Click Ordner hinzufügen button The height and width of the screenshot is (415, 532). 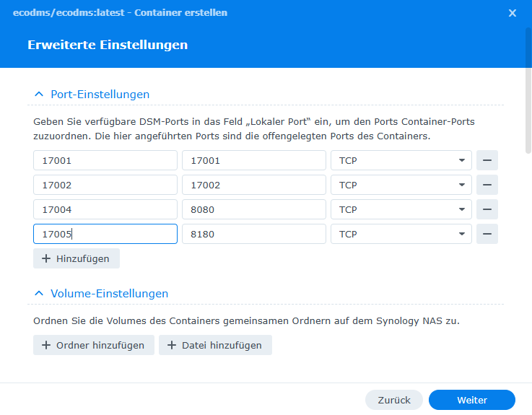94,345
